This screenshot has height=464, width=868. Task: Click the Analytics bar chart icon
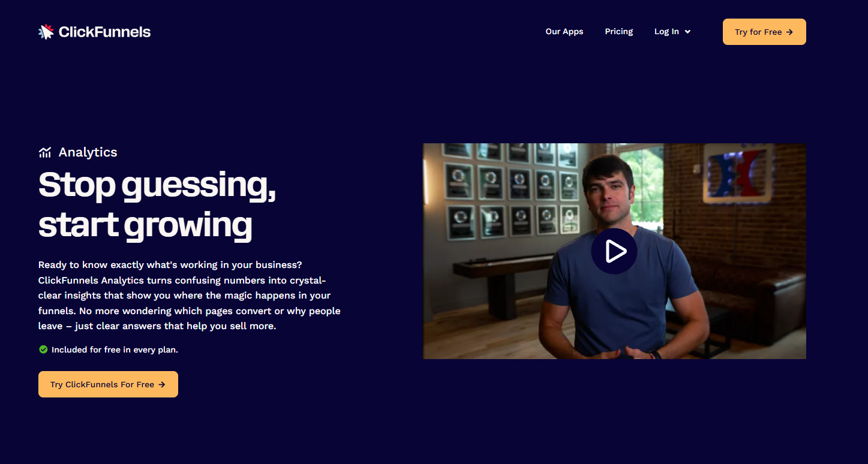[x=45, y=152]
